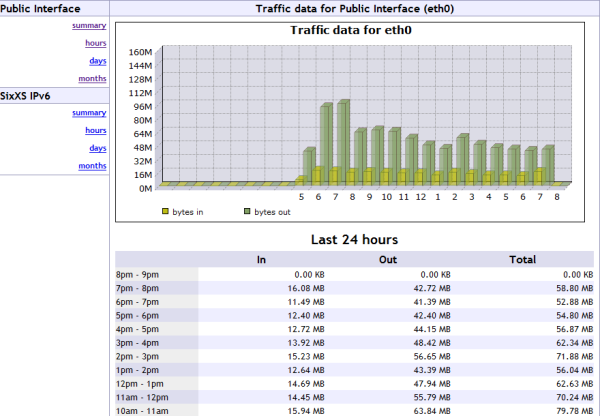The width and height of the screenshot is (600, 416).
Task: Select the 'SixXS IPv6' sidebar heading
Action: (x=27, y=96)
